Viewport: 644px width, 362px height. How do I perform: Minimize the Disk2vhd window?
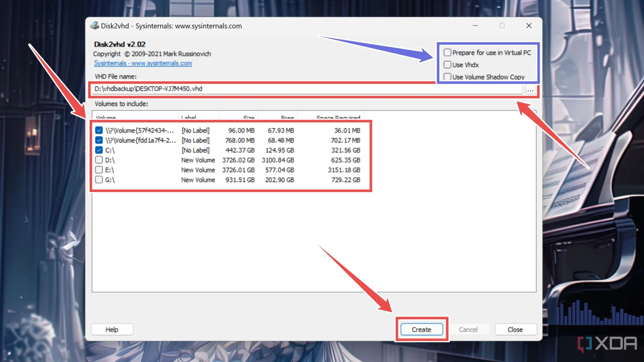click(x=475, y=26)
